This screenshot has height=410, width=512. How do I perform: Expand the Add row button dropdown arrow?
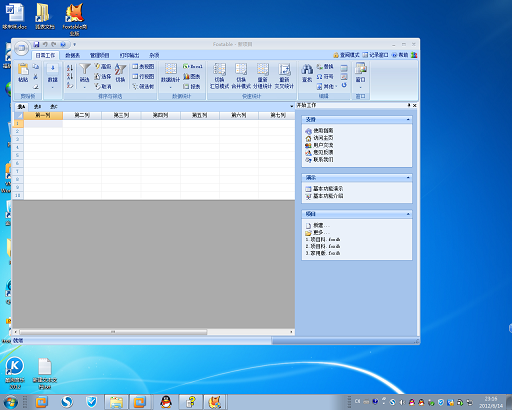(x=52, y=87)
